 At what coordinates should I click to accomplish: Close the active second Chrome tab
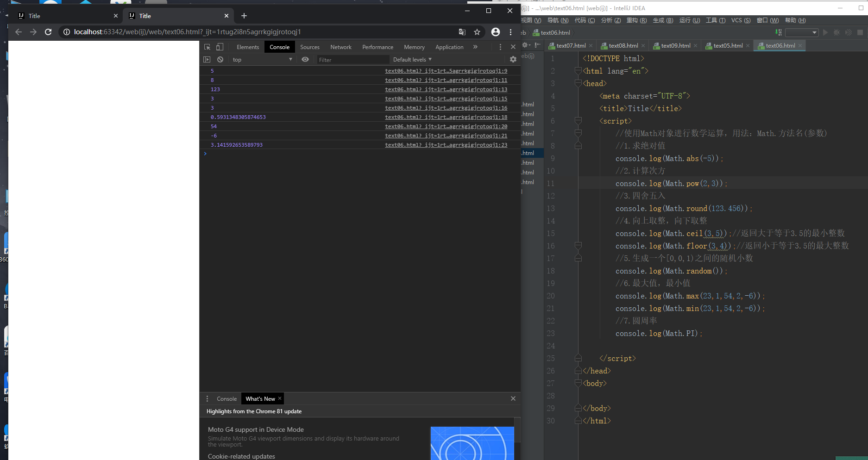[226, 16]
